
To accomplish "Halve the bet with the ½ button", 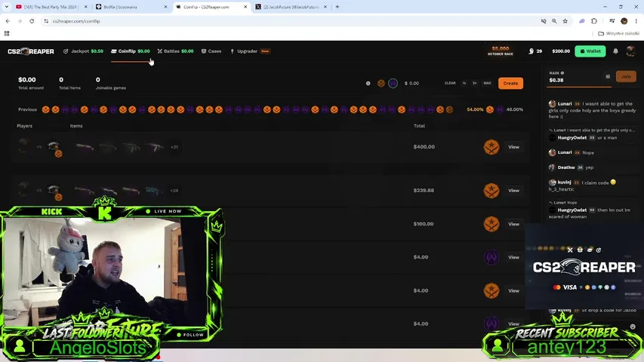I will tap(464, 83).
